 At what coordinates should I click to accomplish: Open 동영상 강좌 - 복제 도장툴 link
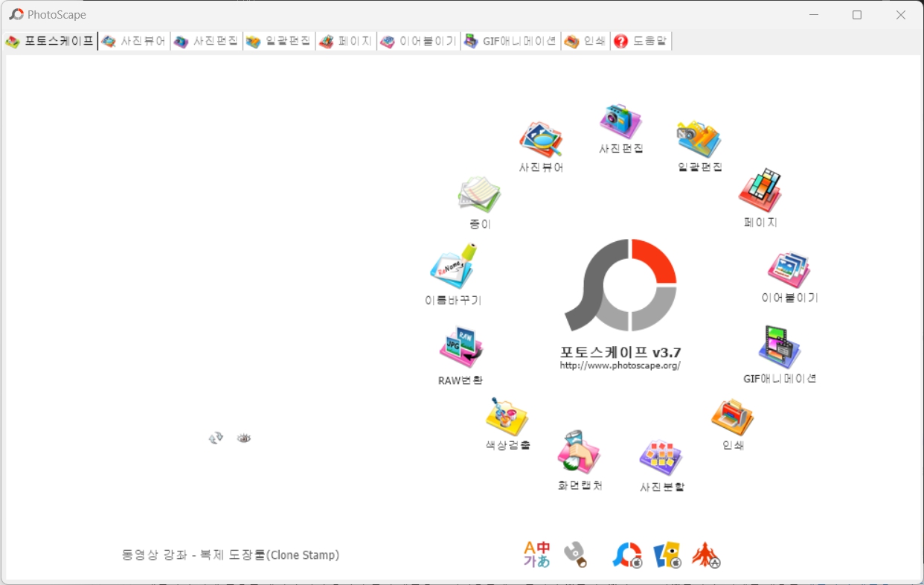tap(231, 555)
